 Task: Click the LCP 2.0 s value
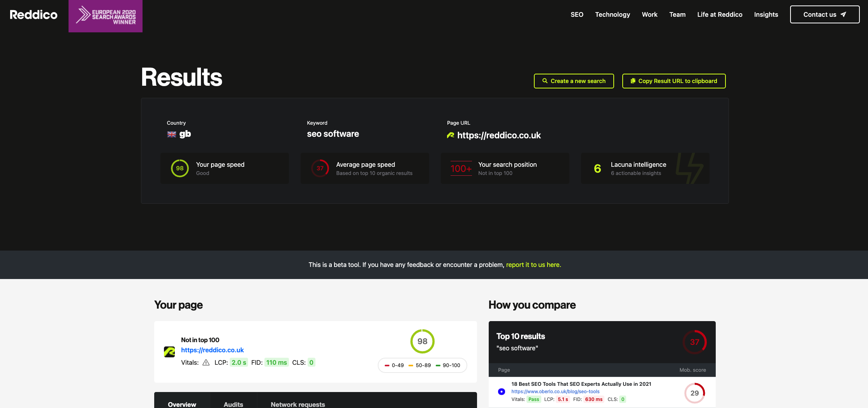(x=239, y=362)
